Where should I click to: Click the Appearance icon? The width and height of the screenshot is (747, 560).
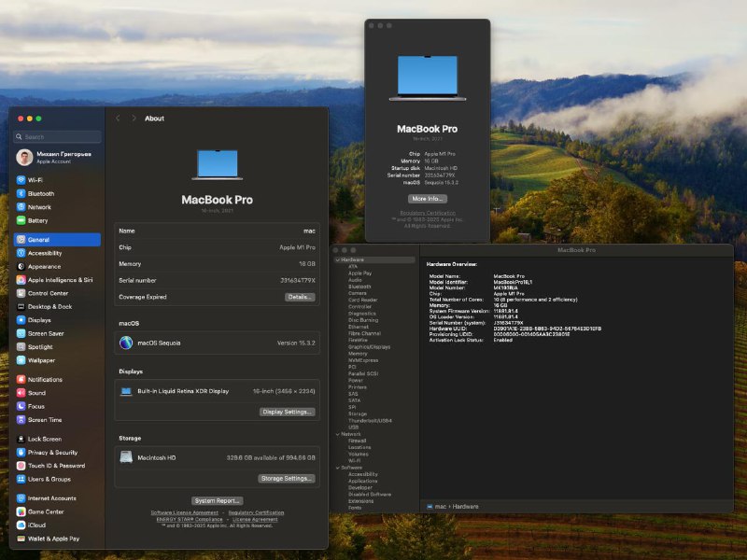[21, 266]
